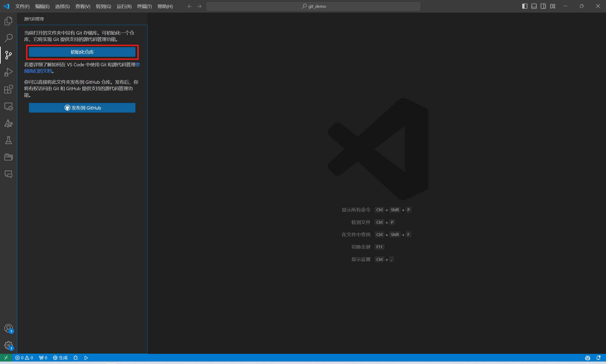Open the 文件(F) menu
This screenshot has width=606, height=364.
coord(22,6)
